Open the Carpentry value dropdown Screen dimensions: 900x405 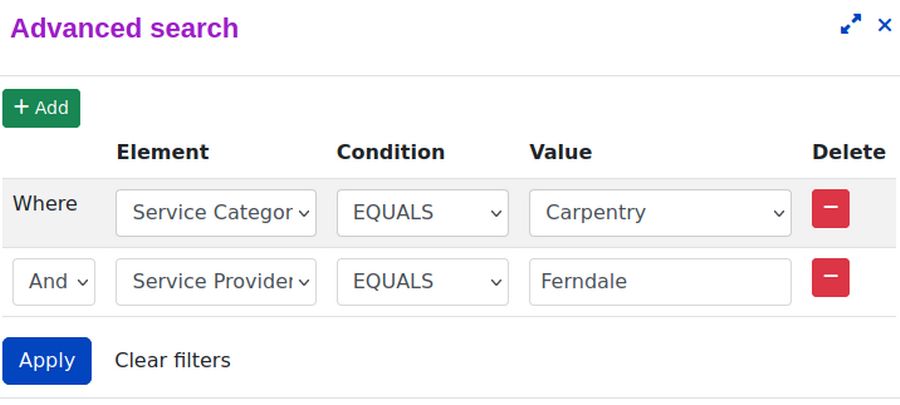tap(660, 213)
